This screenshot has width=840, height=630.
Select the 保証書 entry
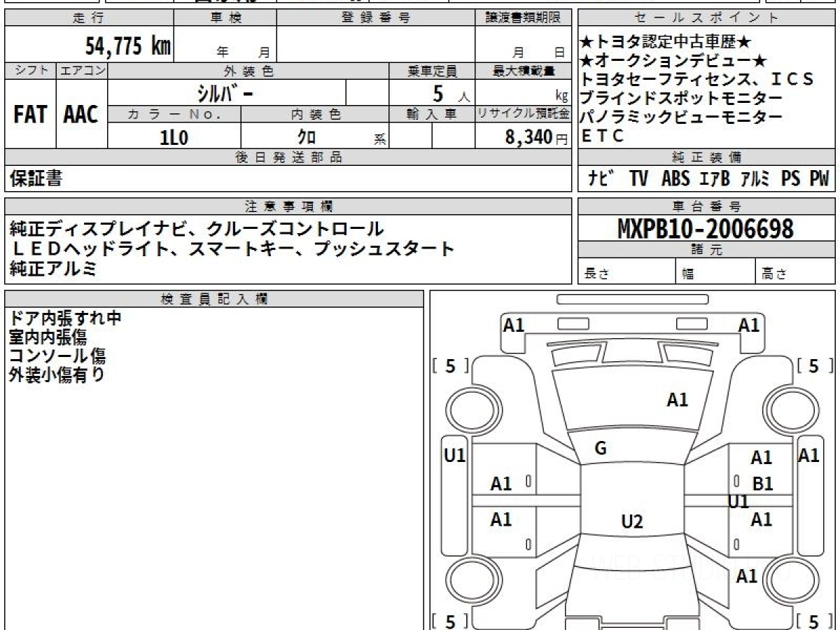[36, 179]
